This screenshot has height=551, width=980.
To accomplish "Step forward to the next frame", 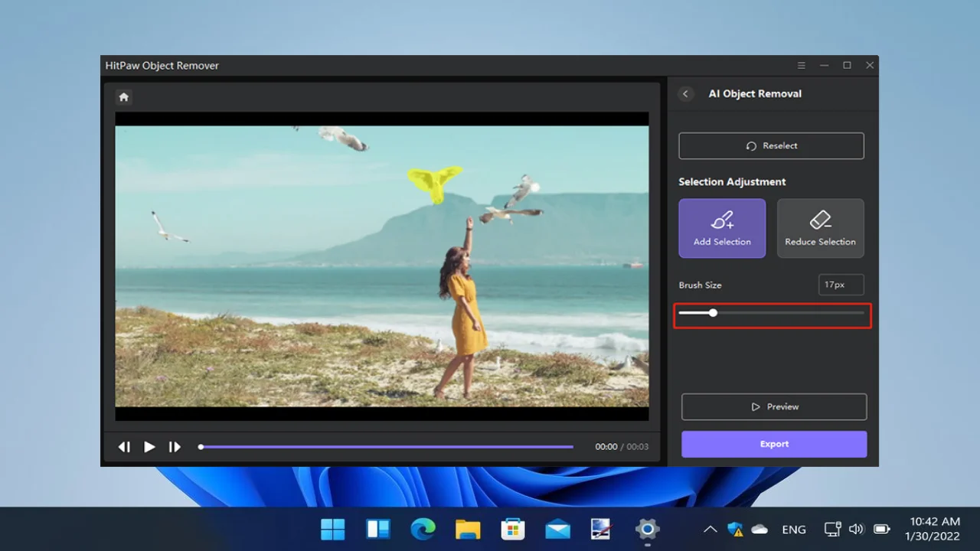I will tap(175, 447).
